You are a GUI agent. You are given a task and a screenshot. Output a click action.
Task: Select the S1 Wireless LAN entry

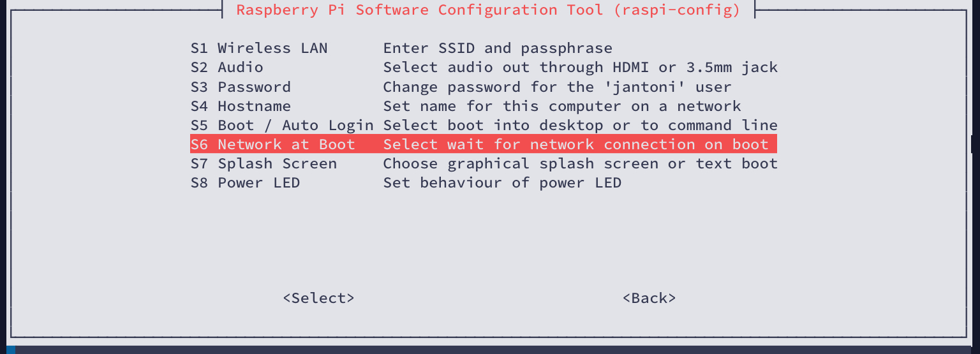pyautogui.click(x=259, y=48)
